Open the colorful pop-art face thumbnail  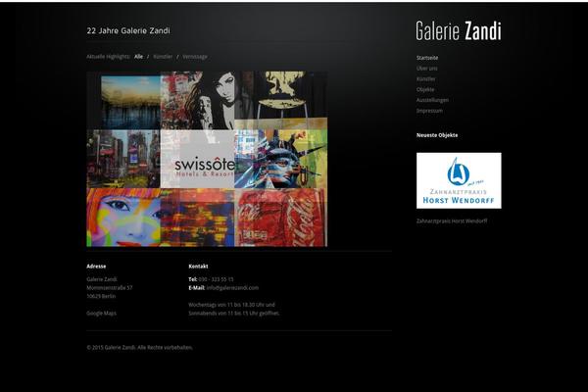pos(123,218)
